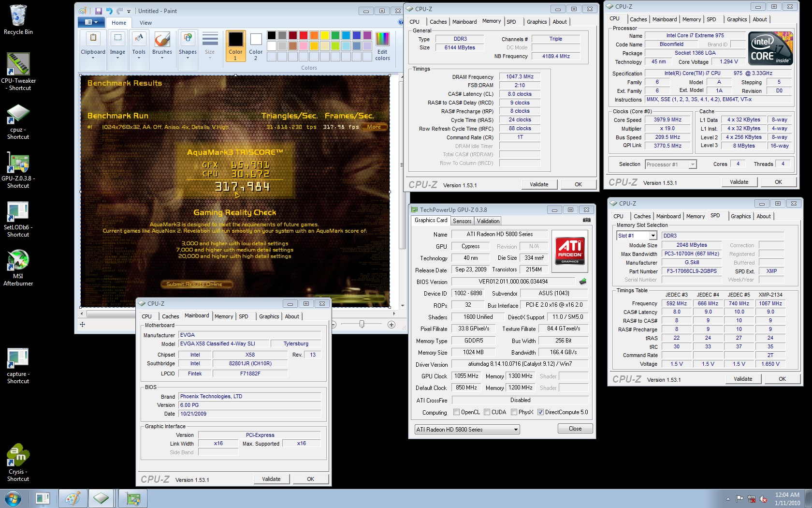812x508 pixels.
Task: Select the CPU-Tweaker shortcut icon
Action: (18, 72)
